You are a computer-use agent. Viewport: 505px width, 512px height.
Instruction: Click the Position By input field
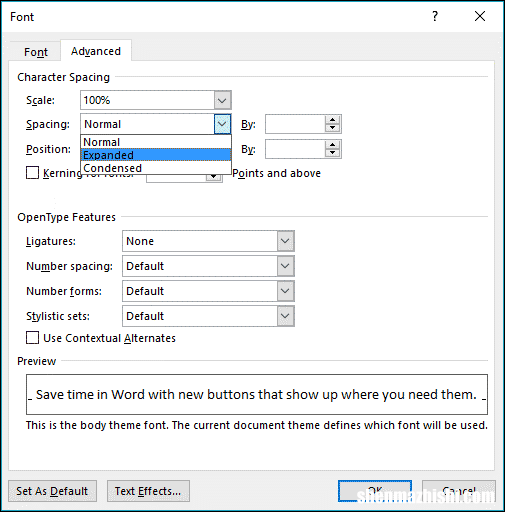(x=295, y=149)
